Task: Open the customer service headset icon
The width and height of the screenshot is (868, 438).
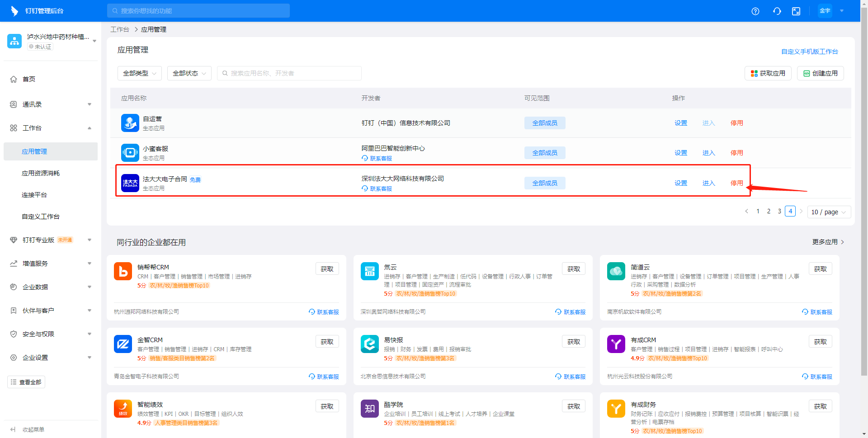Action: 777,11
